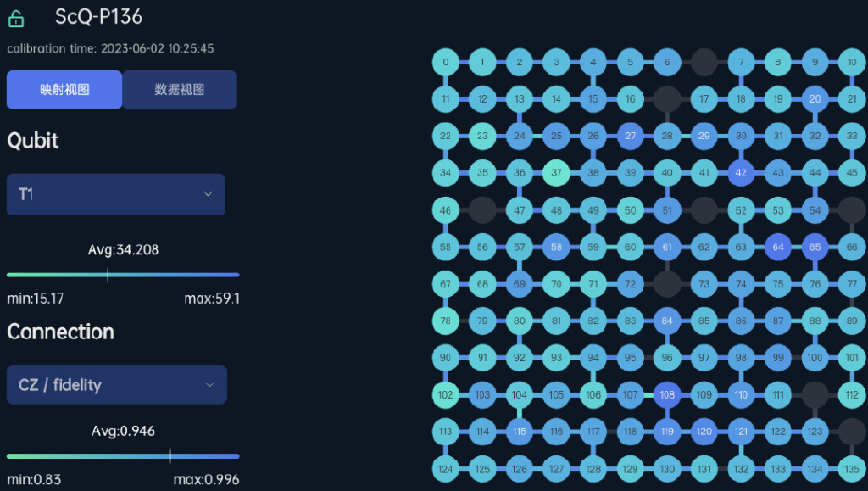Select the bright green qubit 37
This screenshot has height=491, width=868.
click(x=557, y=173)
